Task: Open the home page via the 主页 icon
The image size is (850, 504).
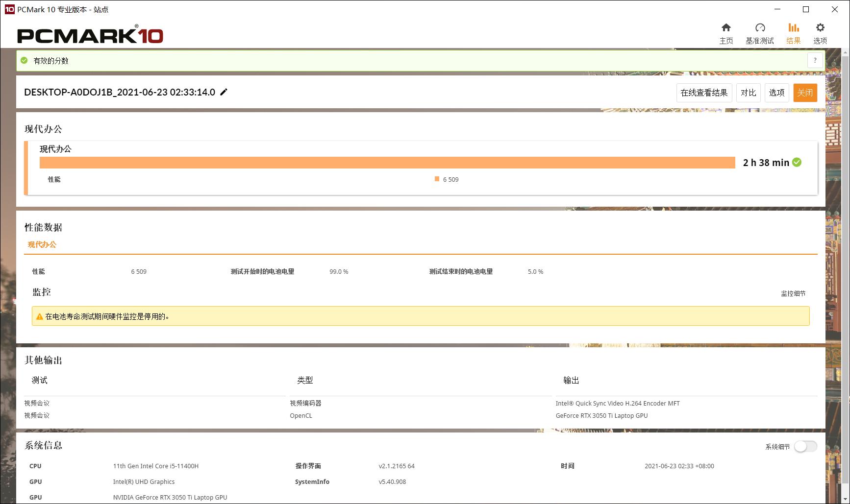Action: tap(726, 33)
